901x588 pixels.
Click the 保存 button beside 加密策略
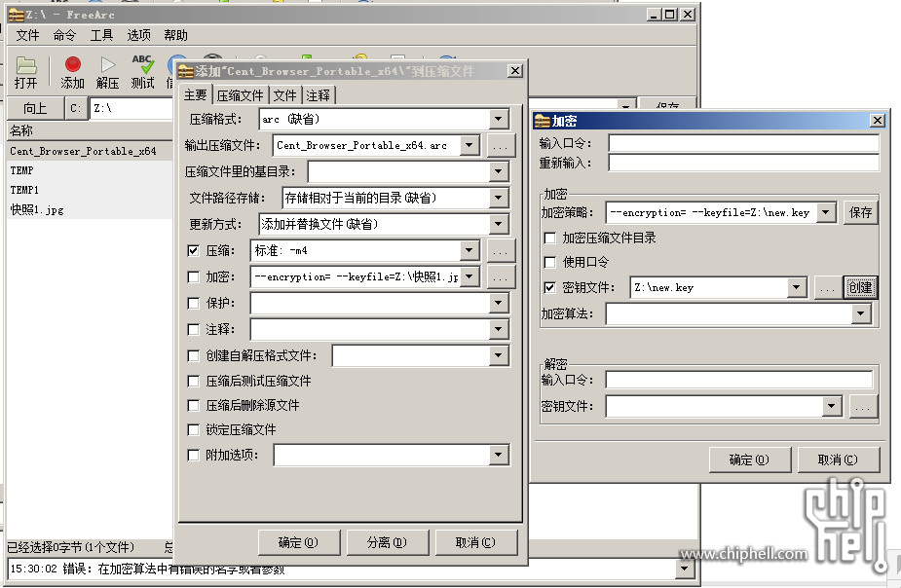tap(860, 212)
